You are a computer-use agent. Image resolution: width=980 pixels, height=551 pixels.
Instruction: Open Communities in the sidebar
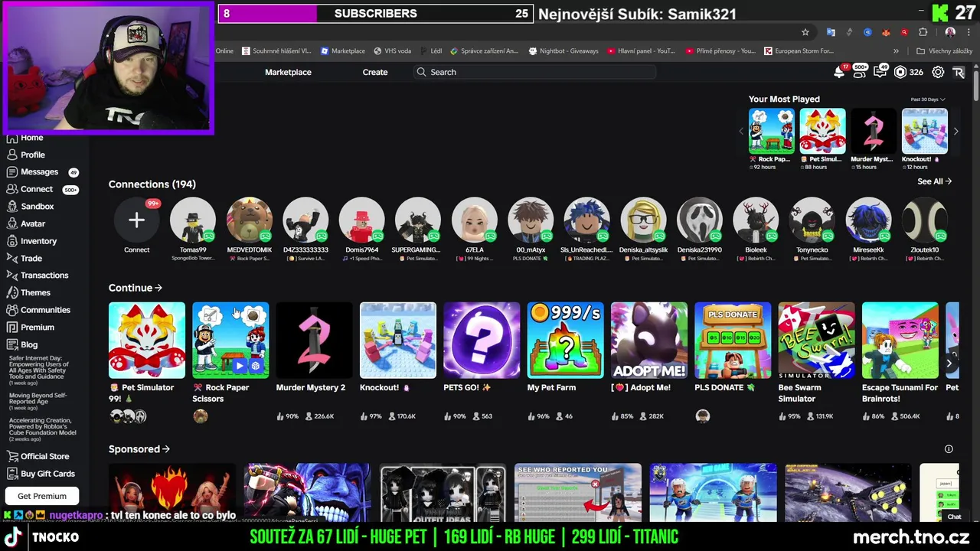pos(45,310)
